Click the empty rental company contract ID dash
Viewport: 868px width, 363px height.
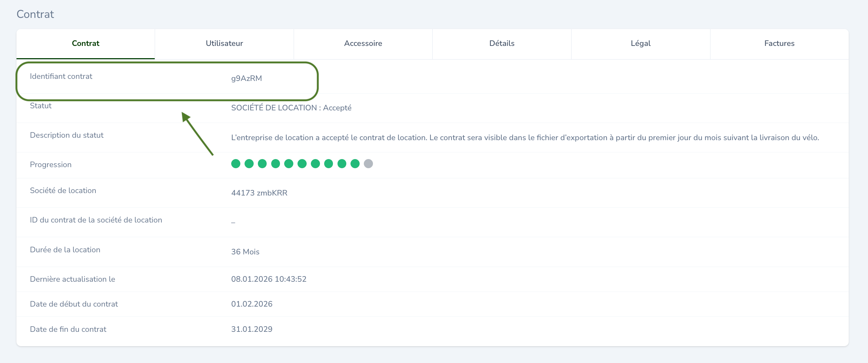point(233,222)
